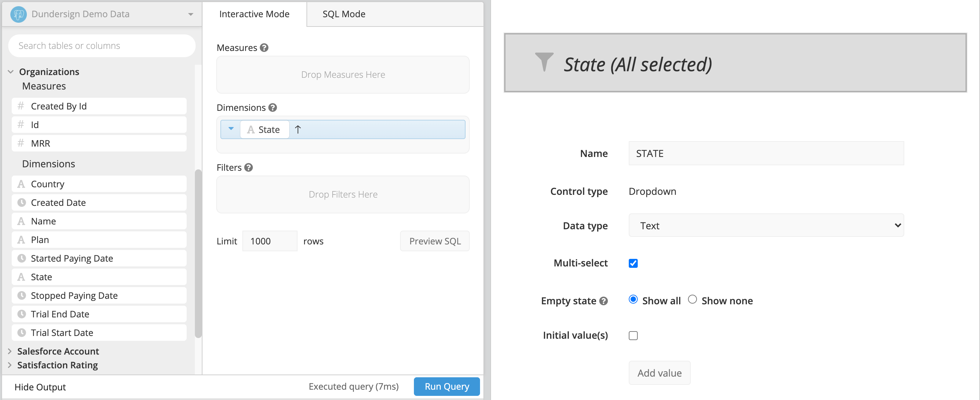The height and width of the screenshot is (400, 980).
Task: Open the State dimension pill dropdown arrow
Action: [231, 129]
